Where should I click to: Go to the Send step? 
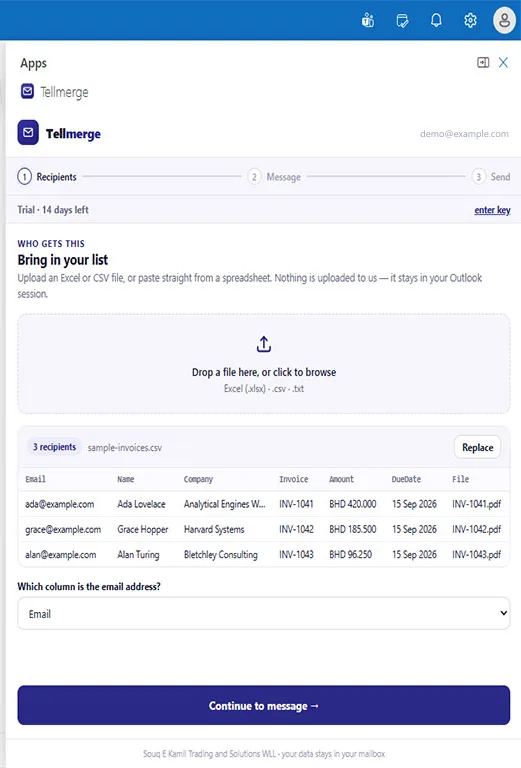click(x=491, y=177)
